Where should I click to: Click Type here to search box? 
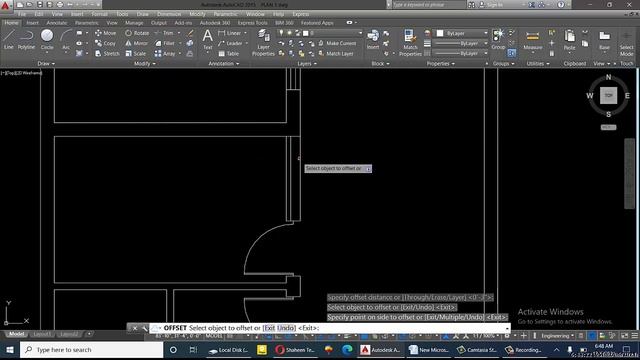pyautogui.click(x=92, y=350)
